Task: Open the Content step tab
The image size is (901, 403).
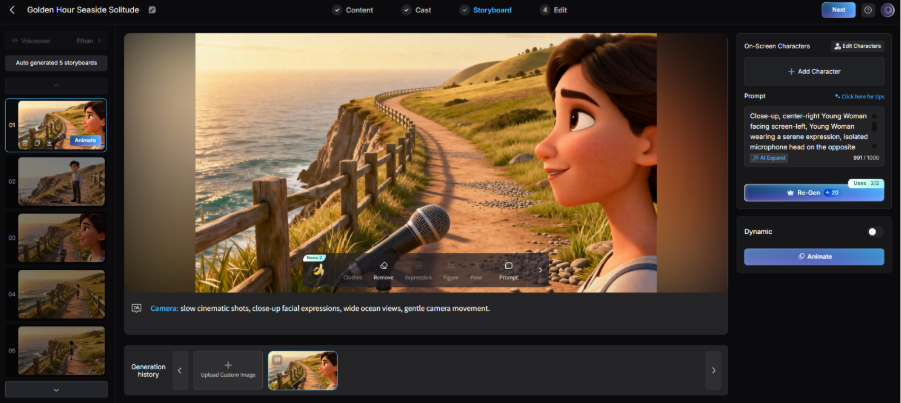Action: [353, 10]
